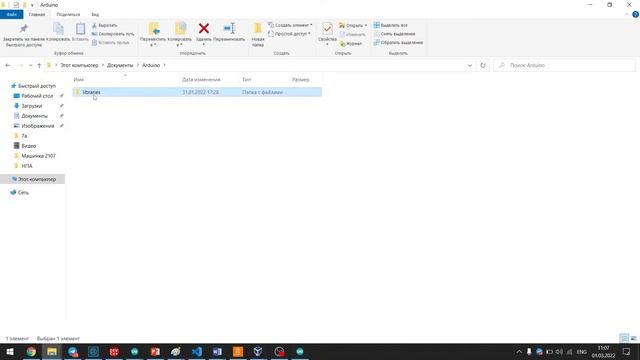The image size is (640, 360).
Task: Open Easy access (Простой доступ) dropdown
Action: (x=289, y=34)
